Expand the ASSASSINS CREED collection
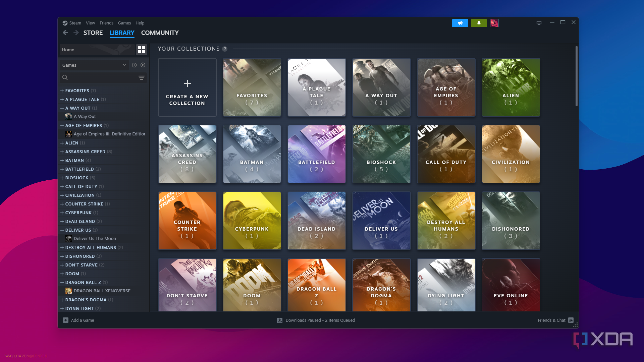Viewport: 644px width, 362px height. (62, 152)
